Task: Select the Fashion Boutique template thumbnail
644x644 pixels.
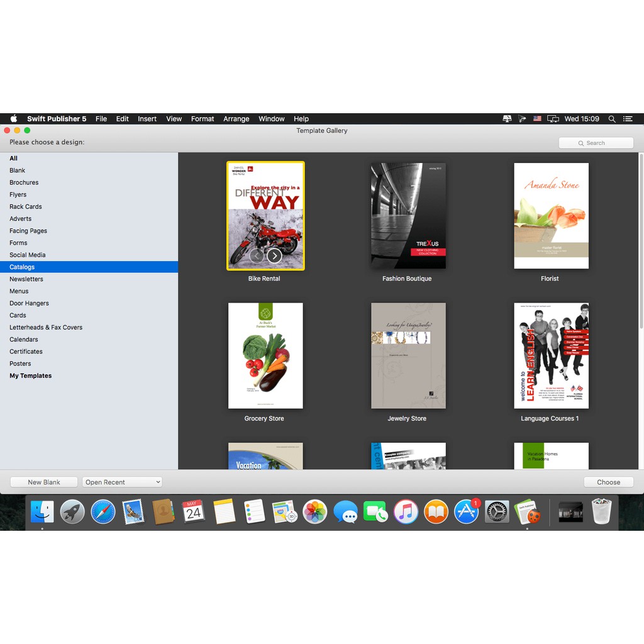Action: [408, 216]
